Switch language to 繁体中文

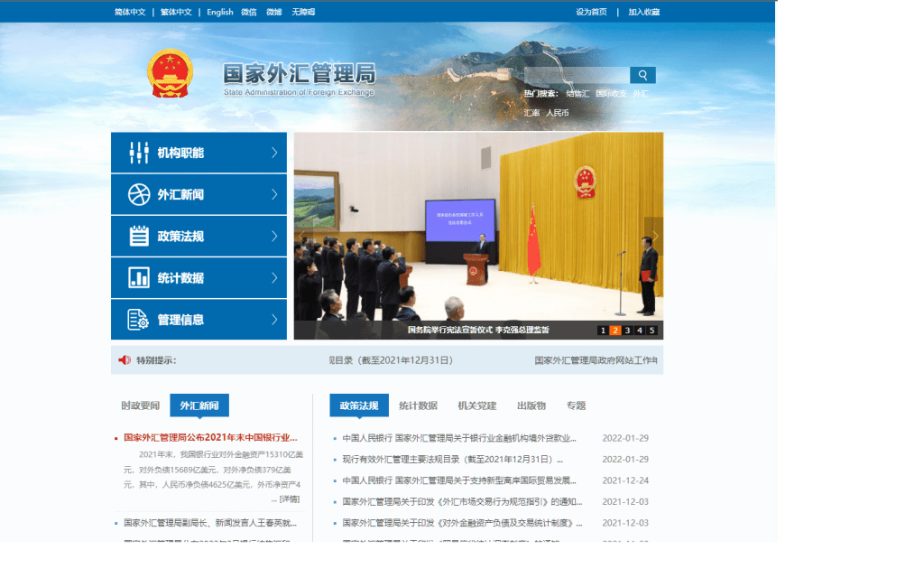coord(176,12)
